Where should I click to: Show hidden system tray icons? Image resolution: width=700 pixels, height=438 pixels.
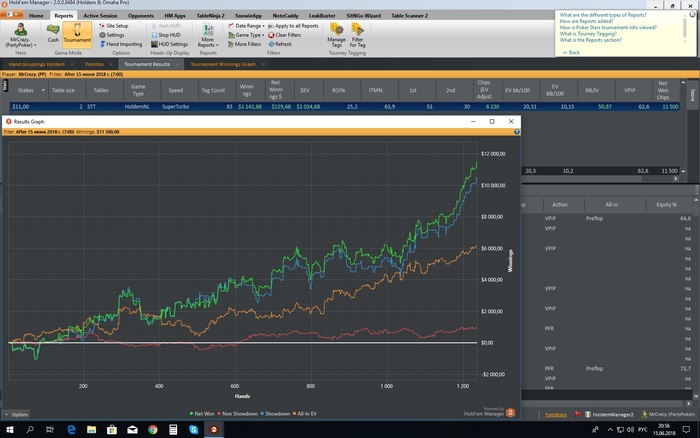610,430
